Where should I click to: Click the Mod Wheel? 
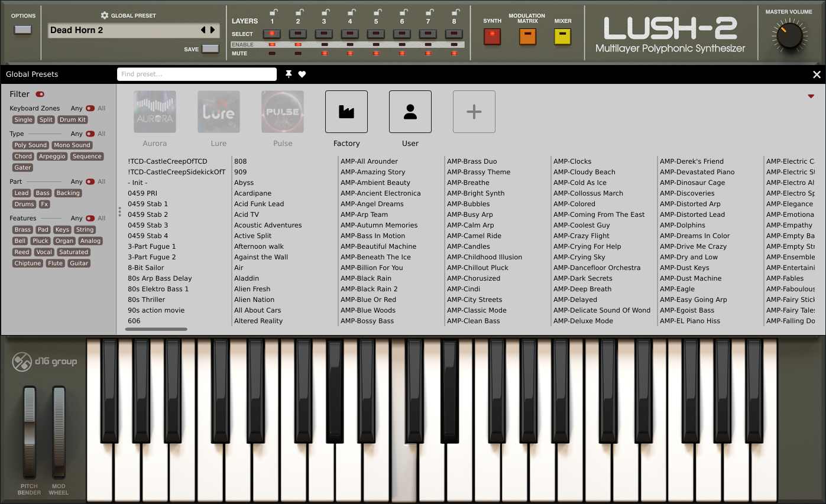pos(59,433)
